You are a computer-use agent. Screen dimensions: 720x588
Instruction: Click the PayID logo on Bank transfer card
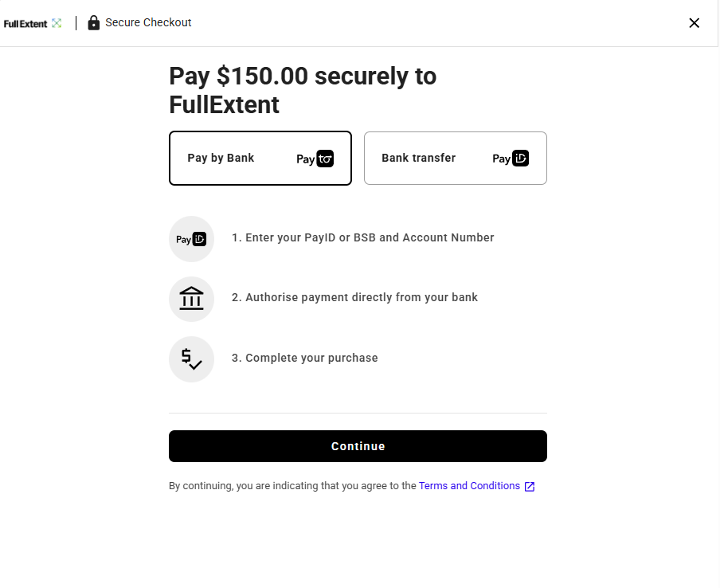coord(511,159)
